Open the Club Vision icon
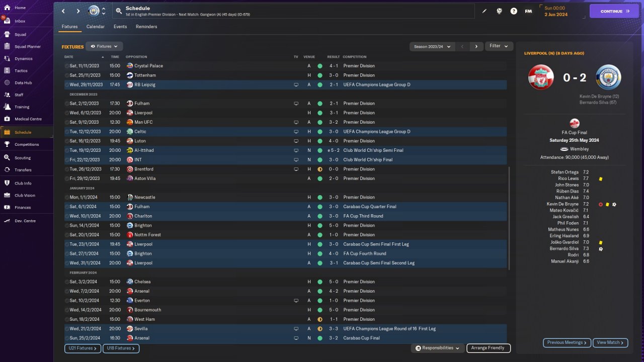The height and width of the screenshot is (362, 644). point(7,196)
